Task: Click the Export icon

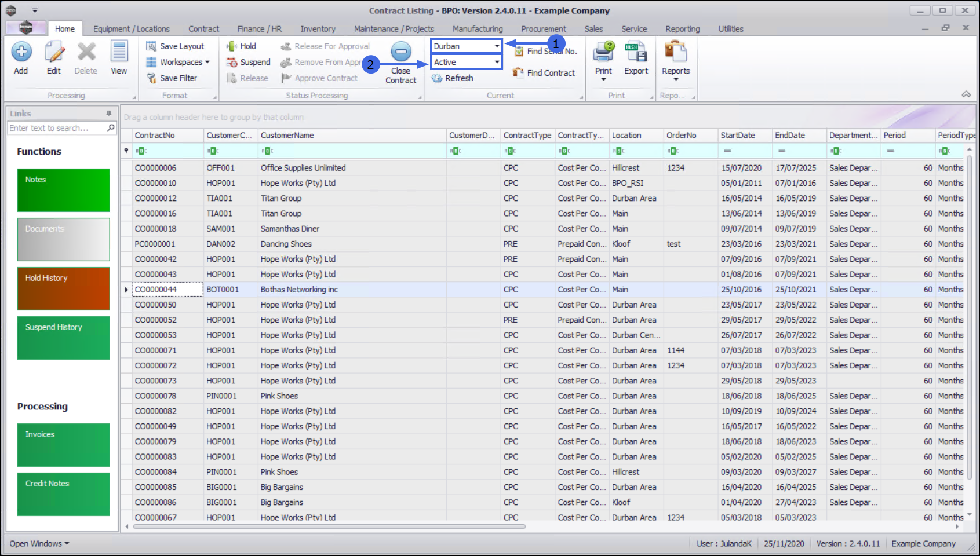Action: pos(636,52)
